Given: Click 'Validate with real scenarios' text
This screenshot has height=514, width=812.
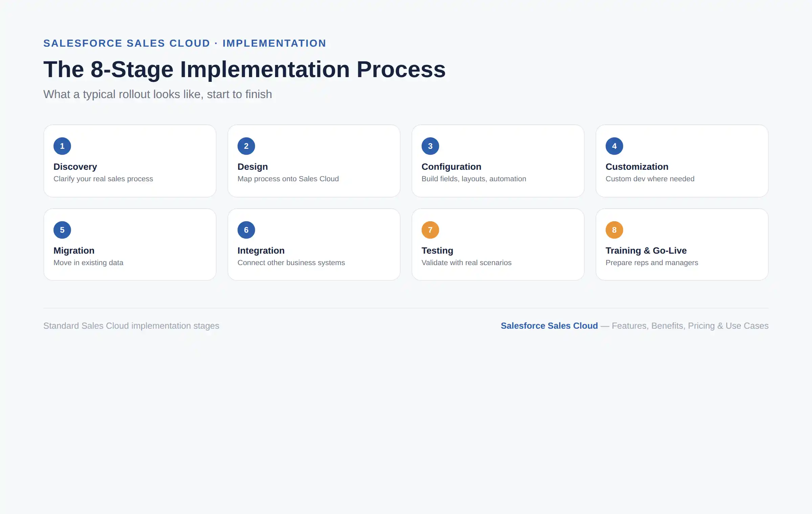Looking at the screenshot, I should click(466, 263).
